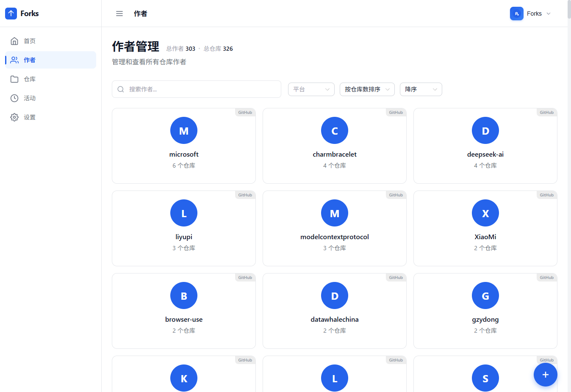Click liyupi's L avatar circle
Image resolution: width=571 pixels, height=392 pixels.
tap(184, 213)
